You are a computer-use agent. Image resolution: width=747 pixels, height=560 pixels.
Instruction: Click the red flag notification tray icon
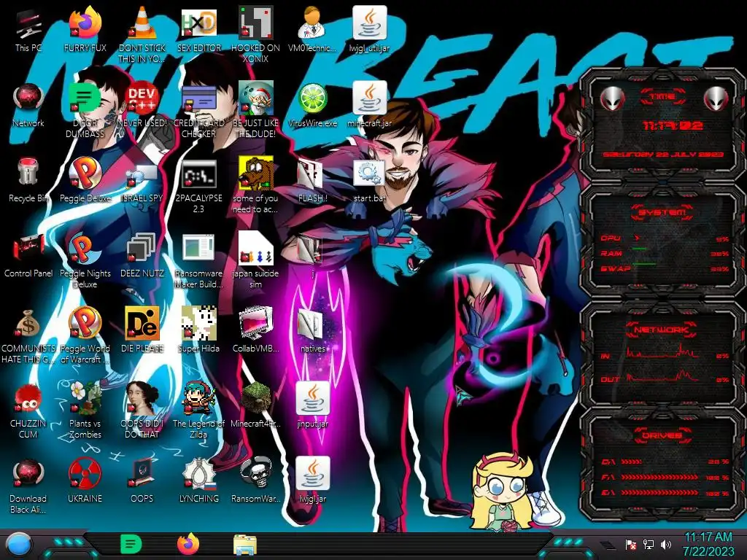click(x=631, y=544)
